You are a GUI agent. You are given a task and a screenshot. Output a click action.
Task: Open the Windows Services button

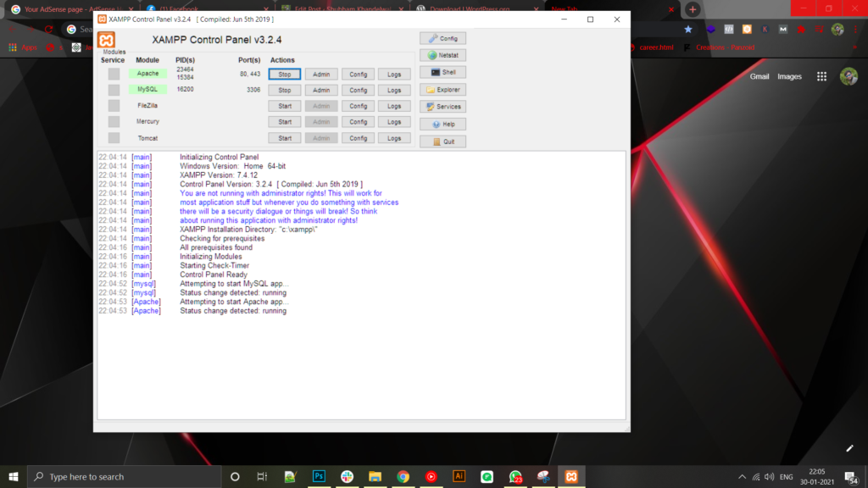[x=442, y=107]
